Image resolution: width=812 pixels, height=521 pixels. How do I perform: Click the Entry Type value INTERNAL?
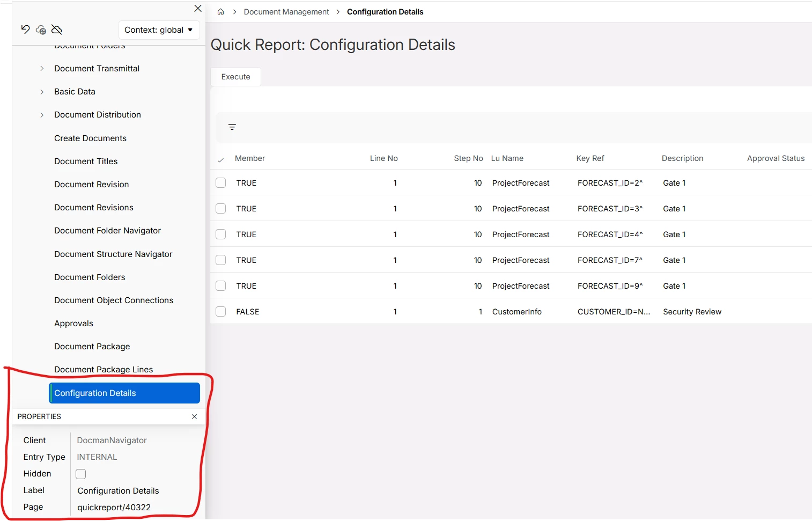point(97,457)
